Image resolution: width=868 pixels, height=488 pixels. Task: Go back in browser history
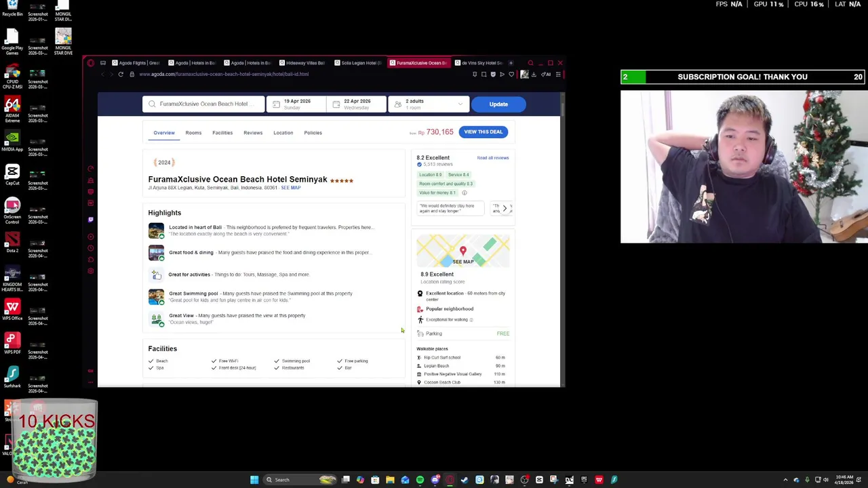[x=102, y=74]
